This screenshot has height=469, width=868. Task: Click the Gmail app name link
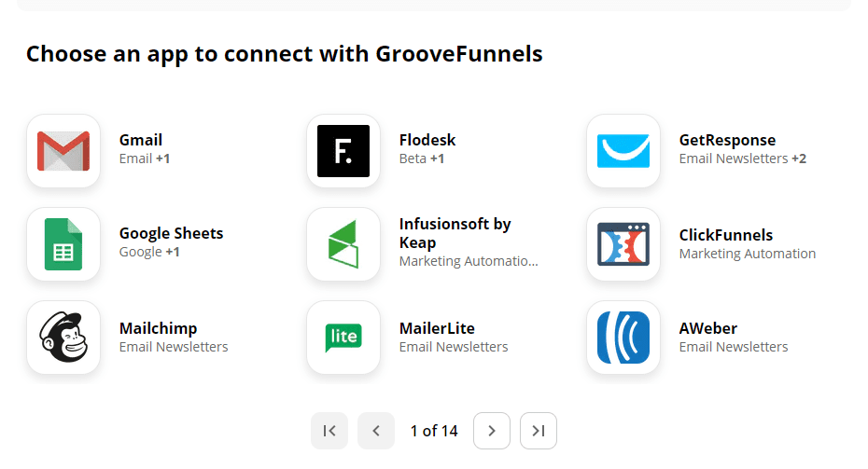pos(141,140)
